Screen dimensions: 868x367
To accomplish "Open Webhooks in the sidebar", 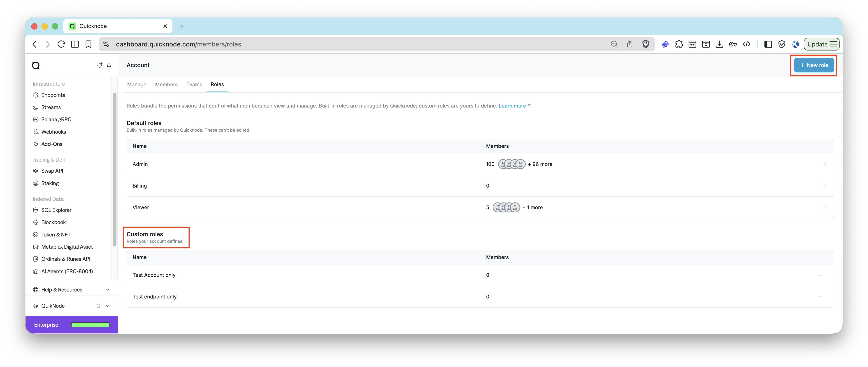I will (49, 132).
